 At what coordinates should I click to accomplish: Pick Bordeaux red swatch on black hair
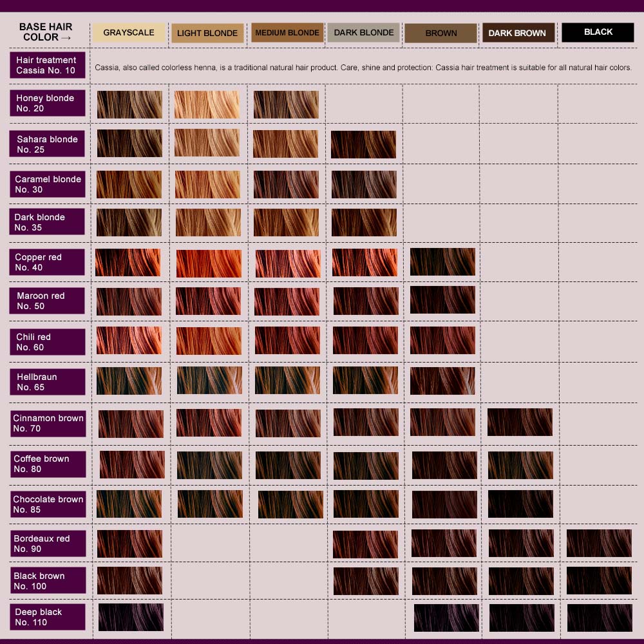[x=599, y=544]
